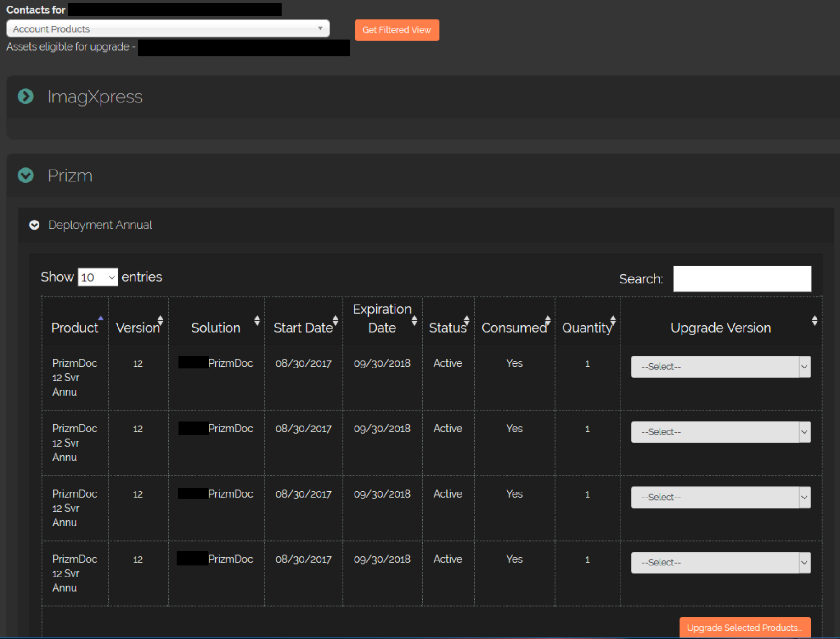Click the Start Date header text
Screen dimensions: 840x639
303,328
